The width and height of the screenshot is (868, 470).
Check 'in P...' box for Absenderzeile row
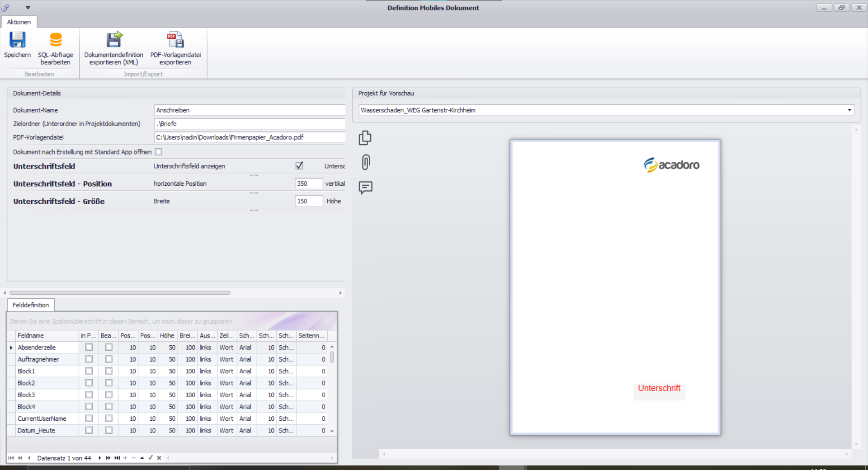pos(89,348)
